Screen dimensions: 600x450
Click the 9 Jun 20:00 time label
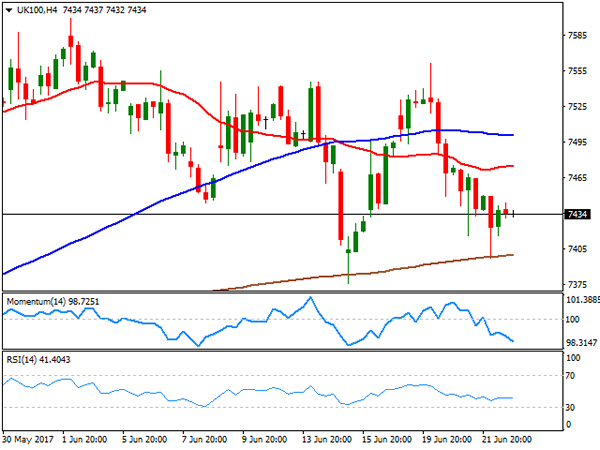point(264,439)
